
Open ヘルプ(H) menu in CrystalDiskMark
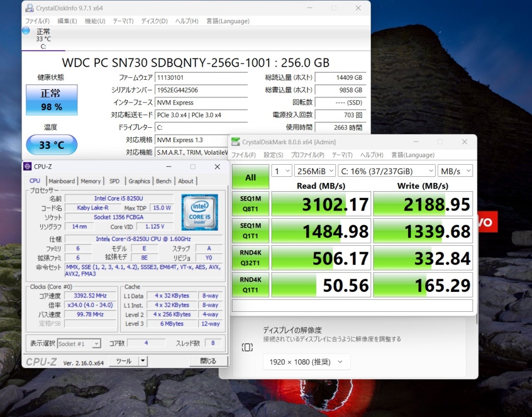[x=372, y=155]
